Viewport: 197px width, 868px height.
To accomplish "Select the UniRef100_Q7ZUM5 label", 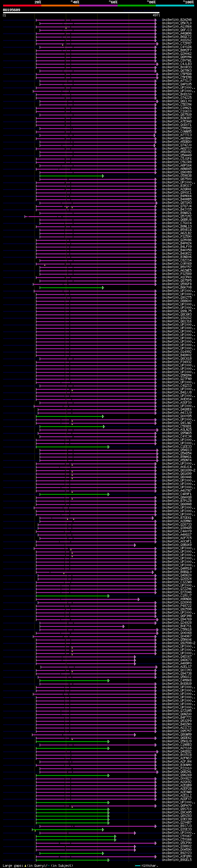I will pos(176,711).
